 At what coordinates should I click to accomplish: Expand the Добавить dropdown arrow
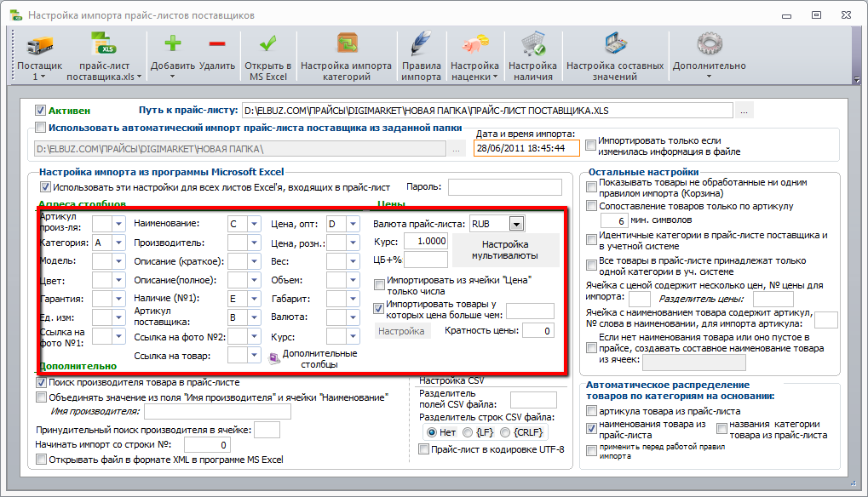172,77
